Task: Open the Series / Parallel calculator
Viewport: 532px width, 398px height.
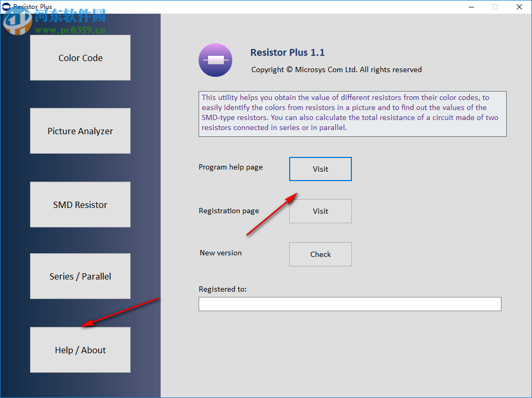Action: [x=80, y=276]
